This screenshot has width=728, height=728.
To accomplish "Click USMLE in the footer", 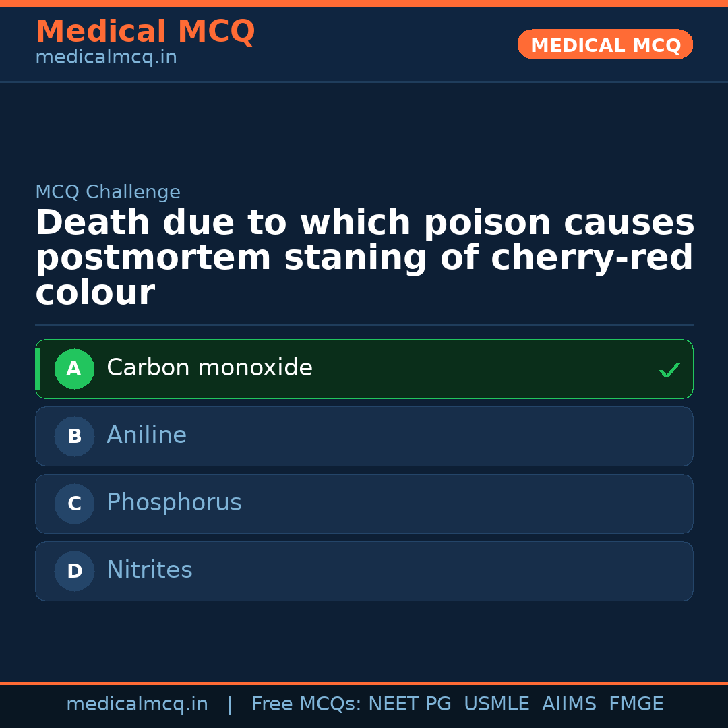I will click(x=496, y=704).
